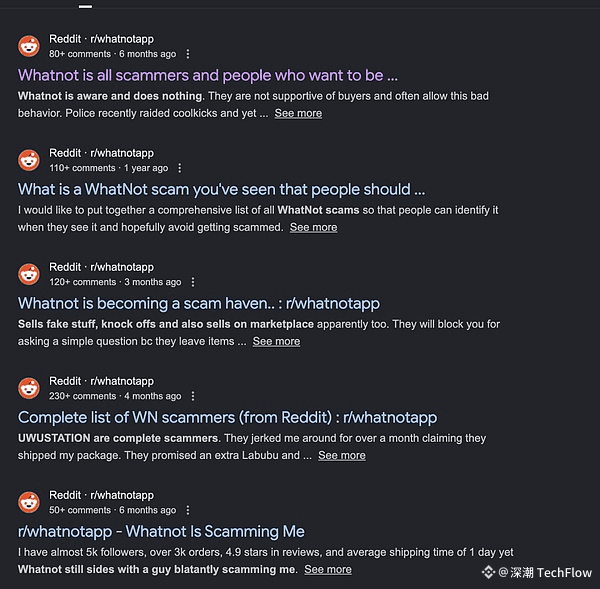The height and width of the screenshot is (589, 600).
Task: Click Reddit icon beside the "Whatnot Is Scamming Me" result
Action: (x=29, y=502)
